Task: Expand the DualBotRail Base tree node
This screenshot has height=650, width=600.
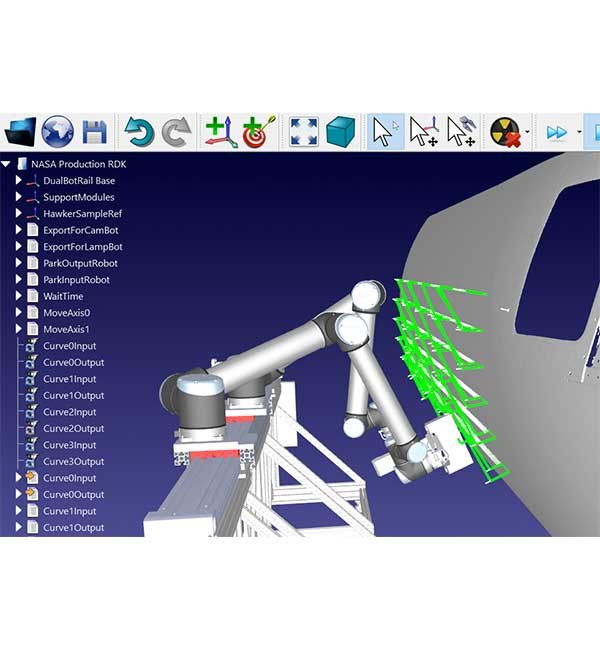Action: (x=18, y=181)
